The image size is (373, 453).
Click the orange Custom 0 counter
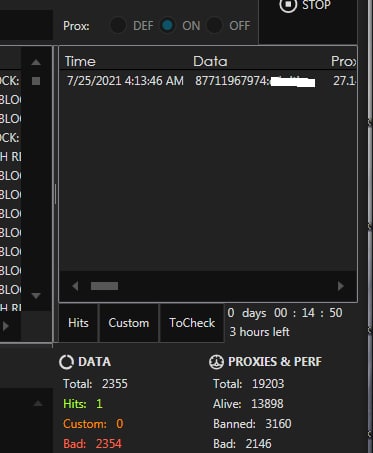coord(93,424)
